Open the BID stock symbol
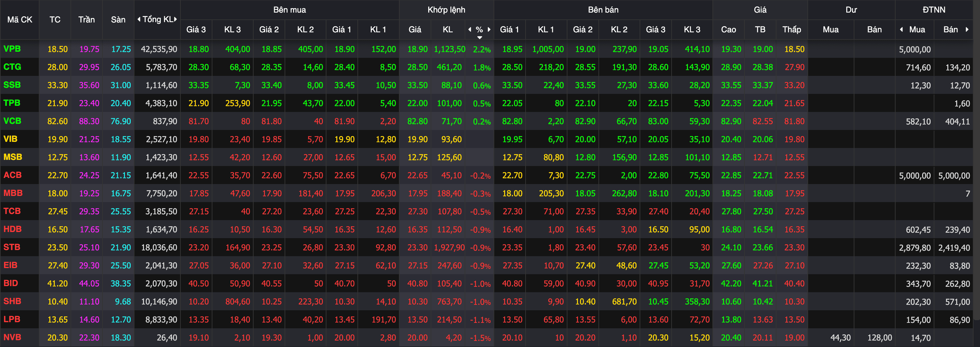This screenshot has height=347, width=980. tap(11, 283)
